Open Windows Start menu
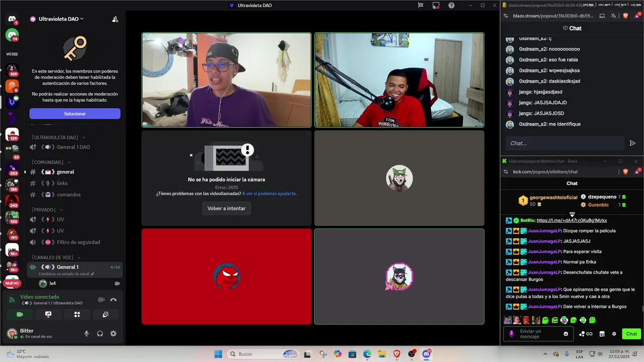 218,354
